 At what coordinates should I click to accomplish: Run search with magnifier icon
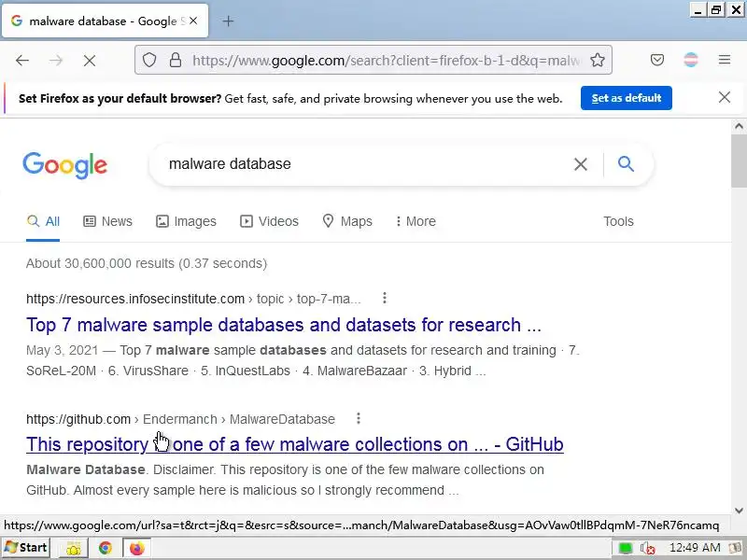pos(626,164)
